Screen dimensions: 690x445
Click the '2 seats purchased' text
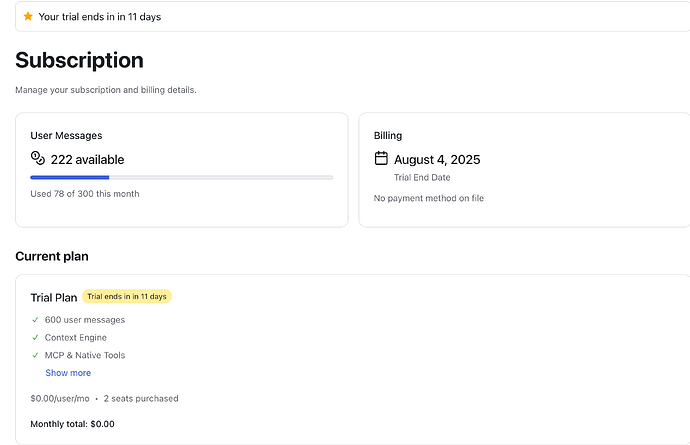point(141,399)
